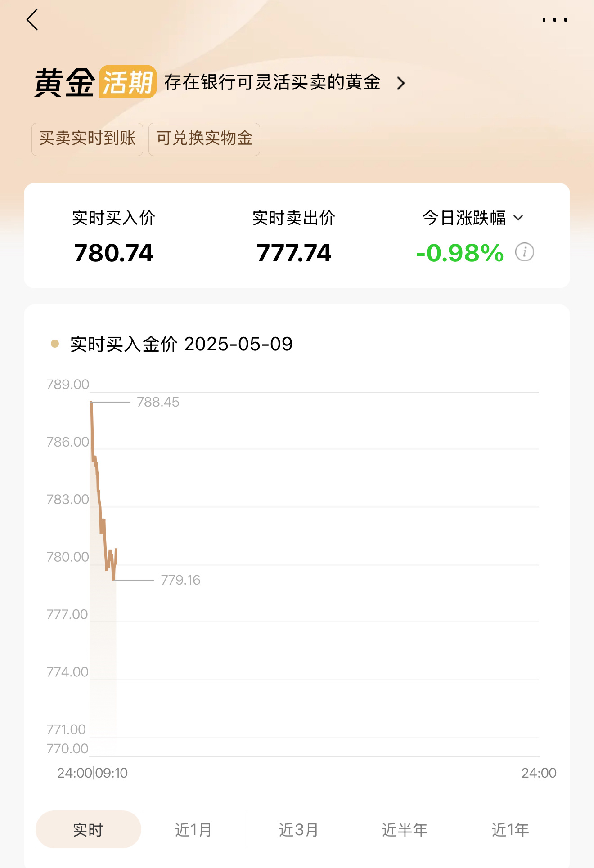Switch to the 近1月 tab
This screenshot has width=594, height=868.
(193, 829)
